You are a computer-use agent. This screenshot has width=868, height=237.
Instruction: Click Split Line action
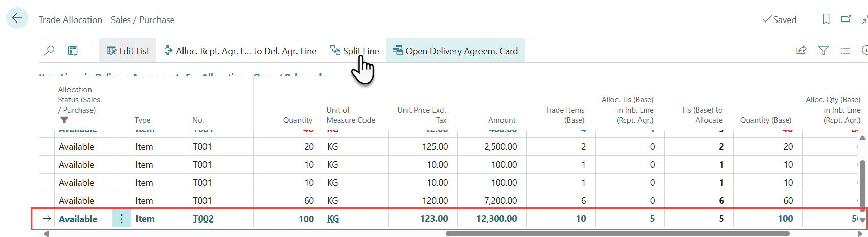coord(355,51)
